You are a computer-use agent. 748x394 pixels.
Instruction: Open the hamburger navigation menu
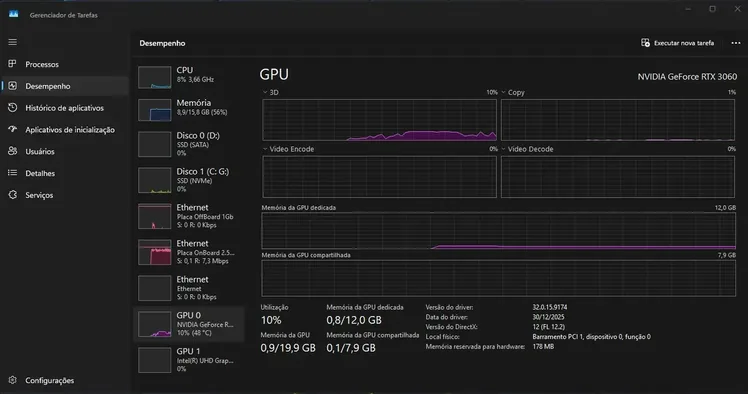tap(12, 42)
